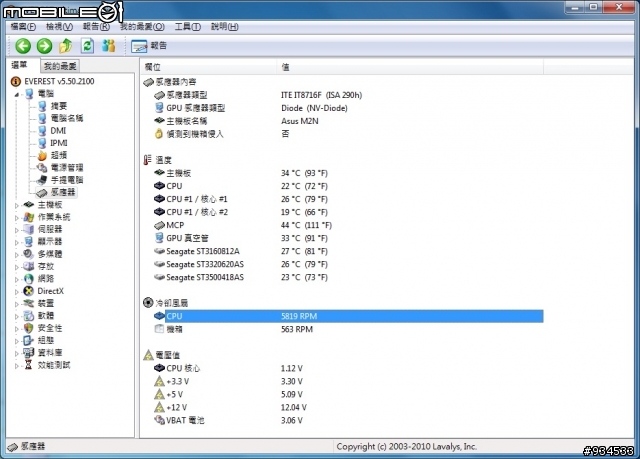Click the 效能測試 hourglass icon
Image resolution: width=640 pixels, height=459 pixels.
pyautogui.click(x=29, y=365)
